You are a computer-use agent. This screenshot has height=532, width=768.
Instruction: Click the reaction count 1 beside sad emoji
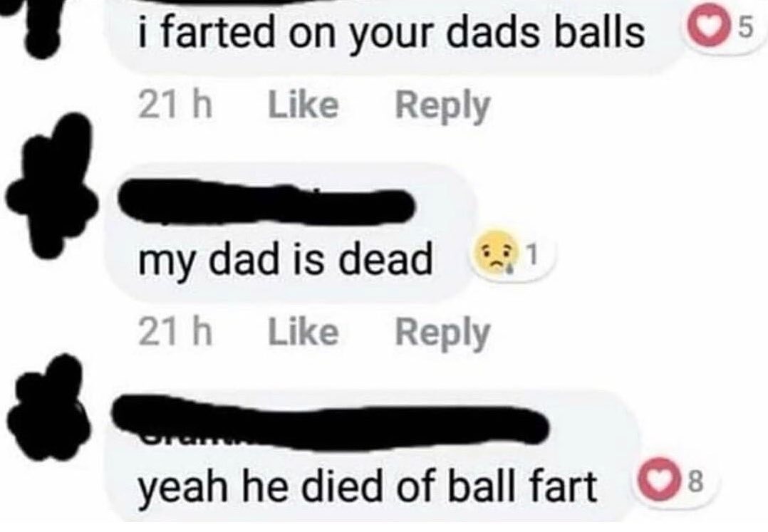tap(532, 254)
